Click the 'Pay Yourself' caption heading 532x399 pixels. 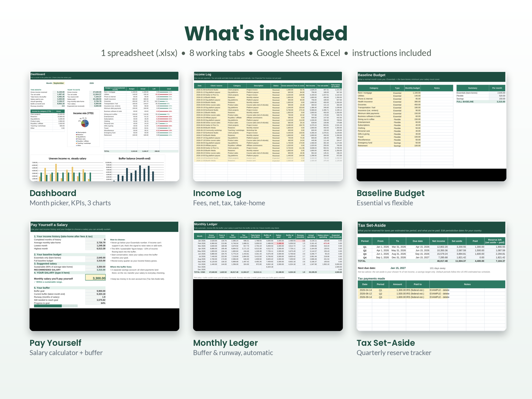pos(55,343)
